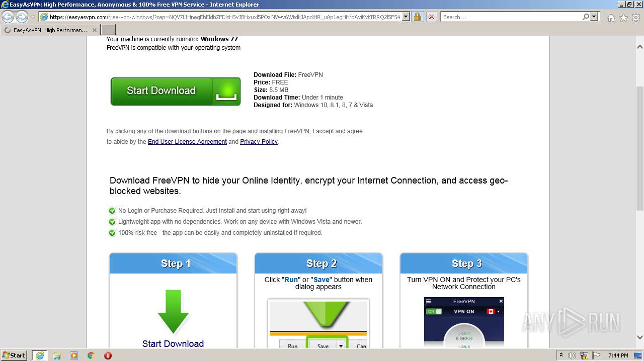Viewport: 644px width, 362px height.
Task: Open the recent pages dropdown arrow
Action: tap(33, 17)
